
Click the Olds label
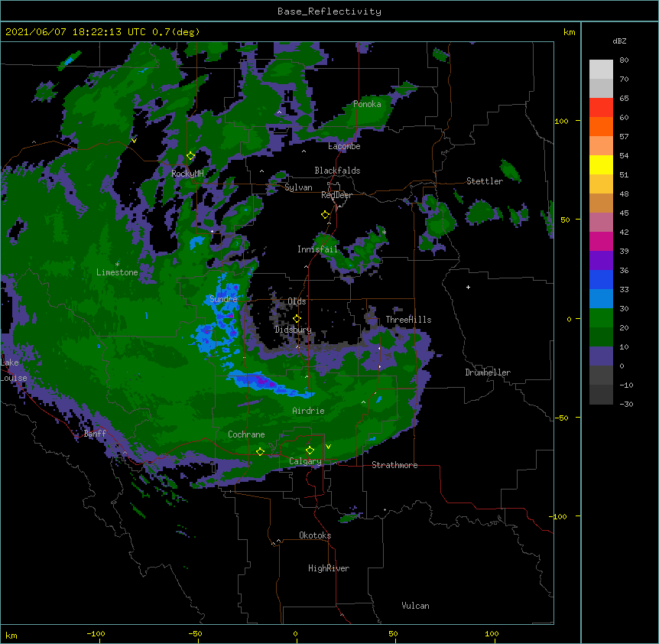click(297, 301)
